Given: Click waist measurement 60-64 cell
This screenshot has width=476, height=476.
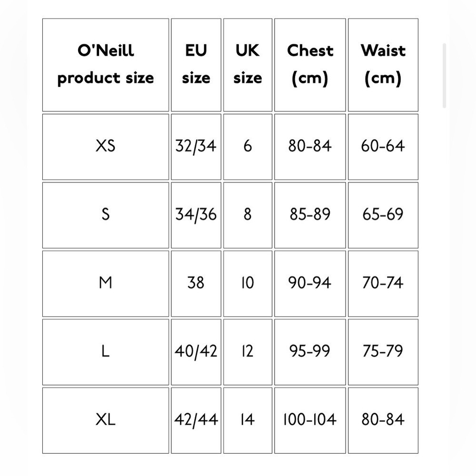Looking at the screenshot, I should click(x=383, y=147).
